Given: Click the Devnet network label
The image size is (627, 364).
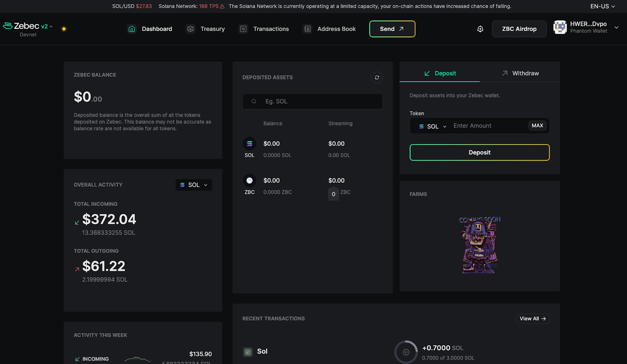Looking at the screenshot, I should click(28, 34).
